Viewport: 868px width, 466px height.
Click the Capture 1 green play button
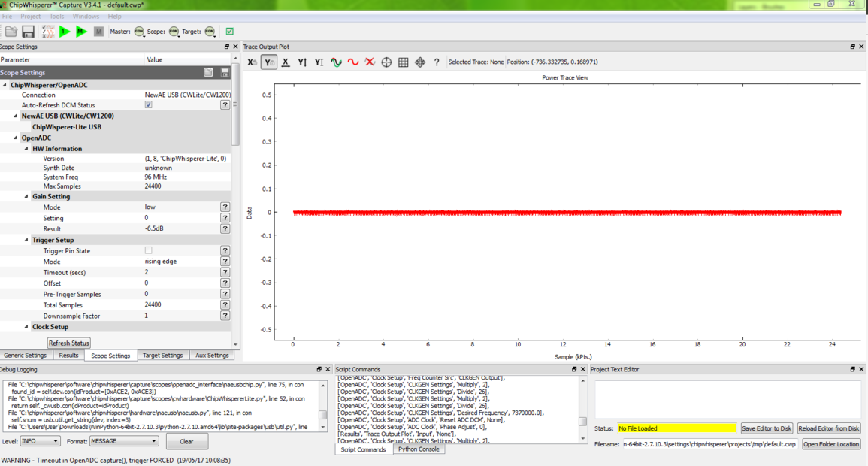coord(65,32)
